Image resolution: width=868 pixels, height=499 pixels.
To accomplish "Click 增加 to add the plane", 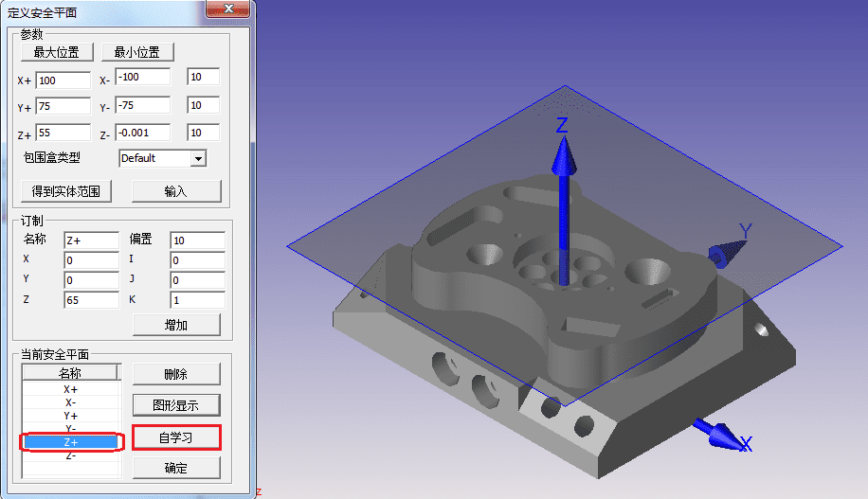I will tap(176, 325).
